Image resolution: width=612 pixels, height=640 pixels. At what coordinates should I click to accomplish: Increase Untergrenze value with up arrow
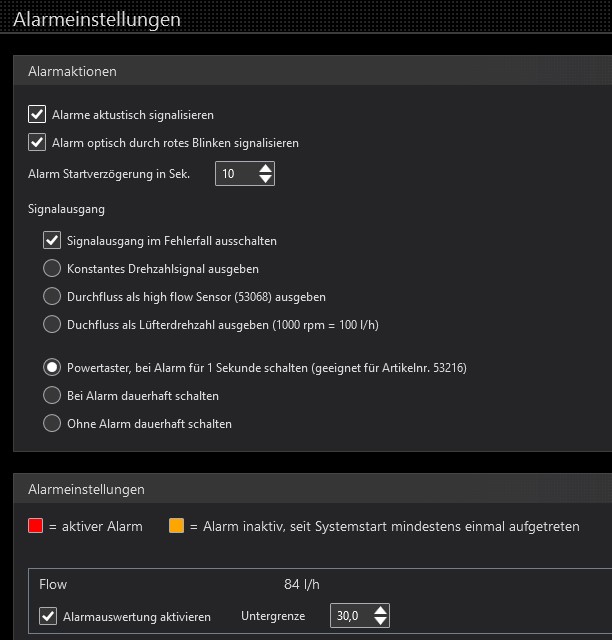pyautogui.click(x=380, y=611)
